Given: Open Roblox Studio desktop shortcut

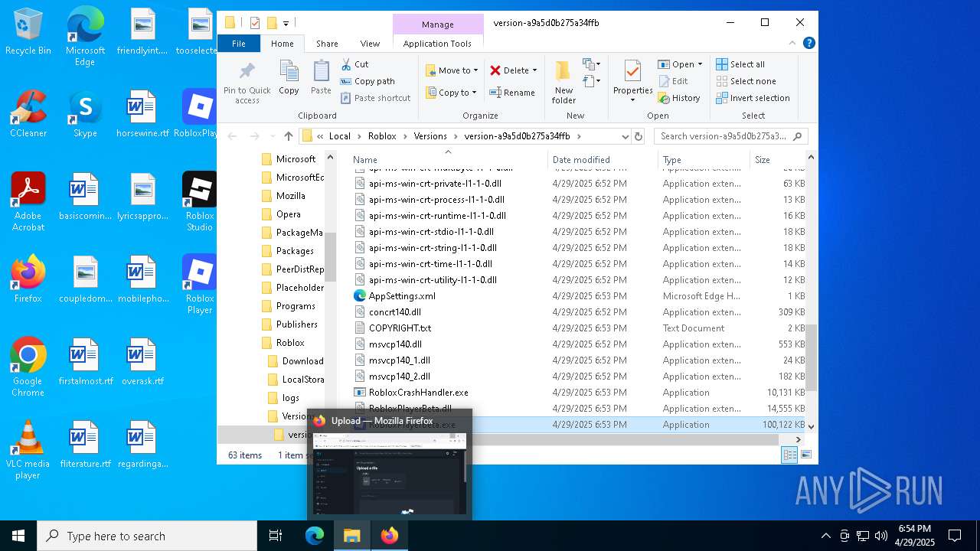Looking at the screenshot, I should [x=200, y=202].
